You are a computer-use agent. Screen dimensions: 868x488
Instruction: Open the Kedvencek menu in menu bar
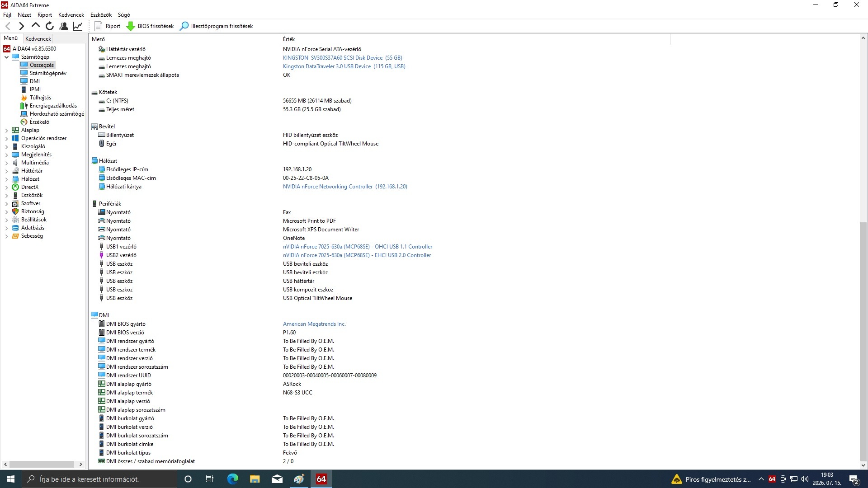click(x=71, y=15)
